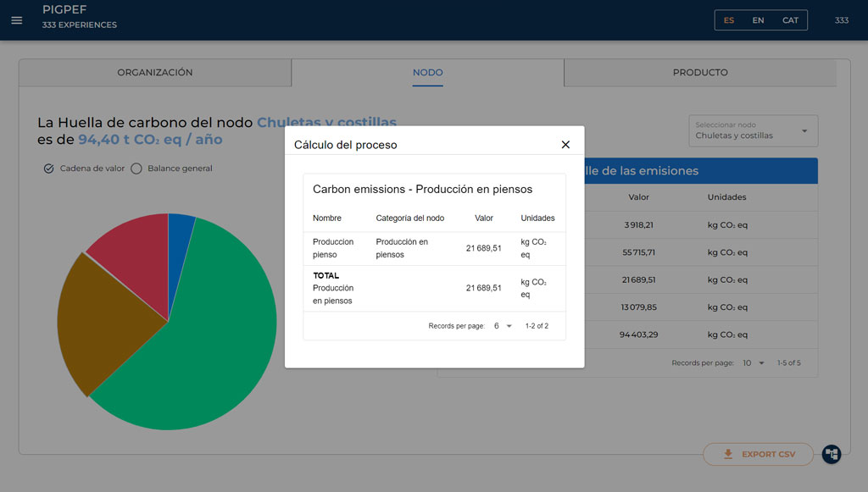Click the download icon in Export CSV
Screen dimensions: 868x492
[727, 455]
